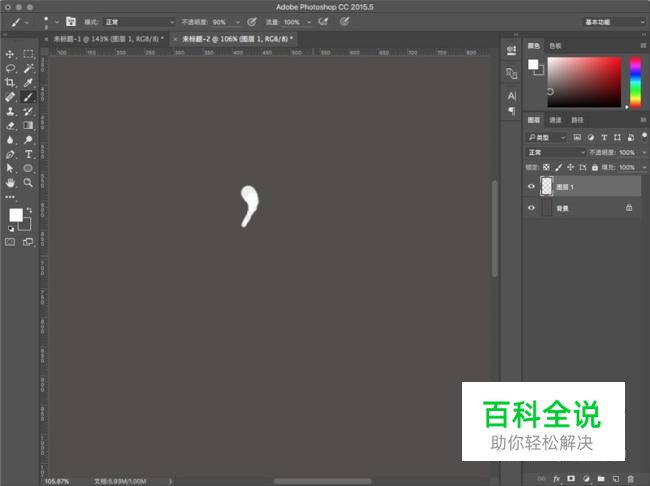650x486 pixels.
Task: Add a layer mask
Action: [571, 479]
